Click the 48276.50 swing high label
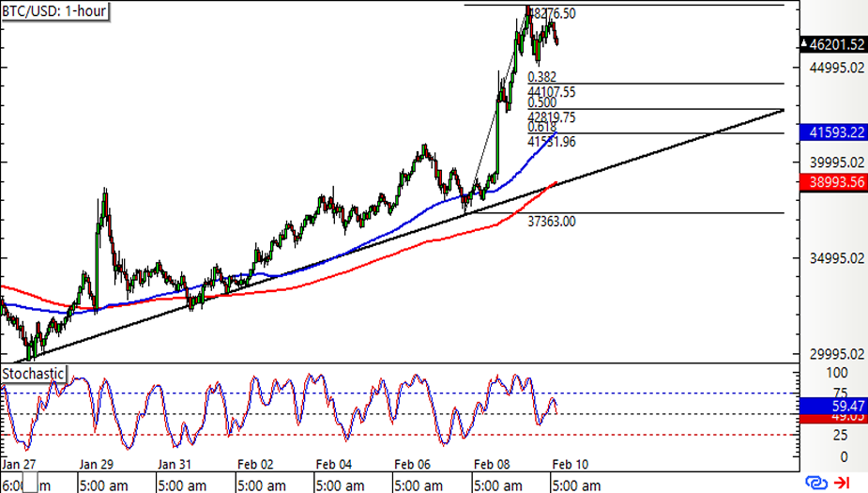868x493 pixels. [552, 14]
